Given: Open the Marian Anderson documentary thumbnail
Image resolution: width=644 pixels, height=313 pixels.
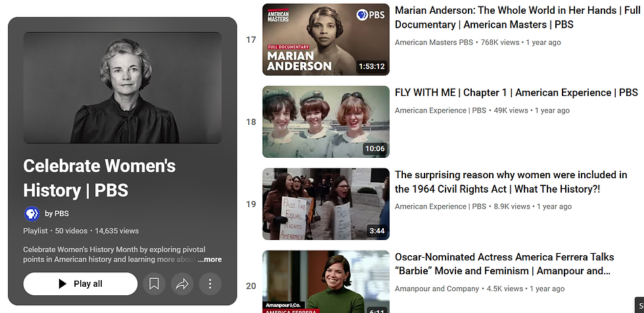Looking at the screenshot, I should pos(326,39).
